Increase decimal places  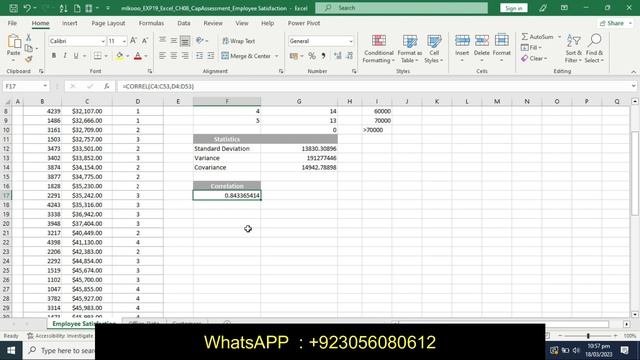338,56
